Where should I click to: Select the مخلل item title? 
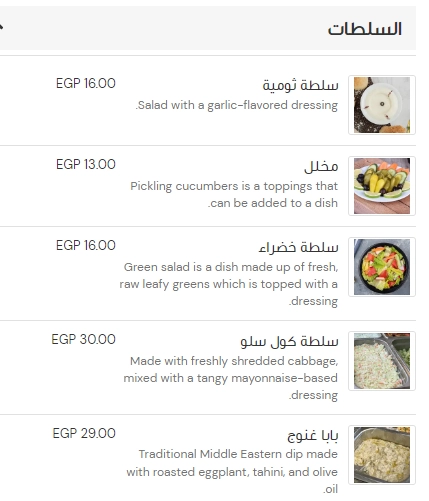click(x=321, y=166)
